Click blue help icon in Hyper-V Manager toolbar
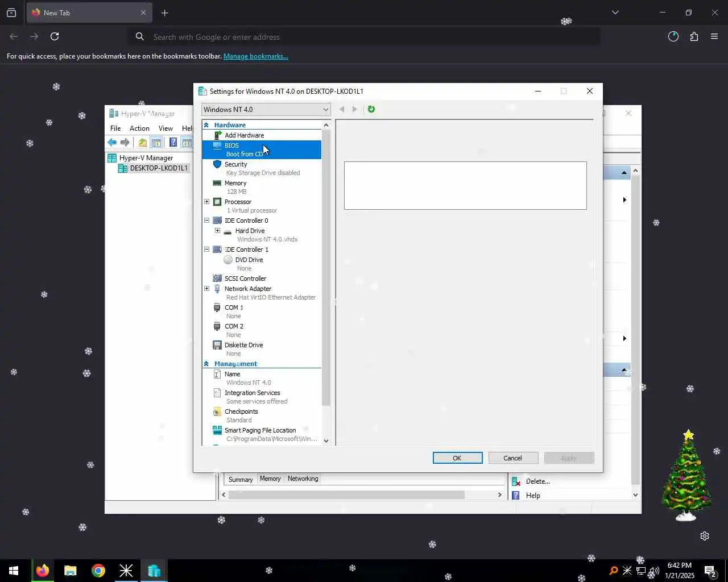Screen dimensions: 728x582 (x=173, y=143)
